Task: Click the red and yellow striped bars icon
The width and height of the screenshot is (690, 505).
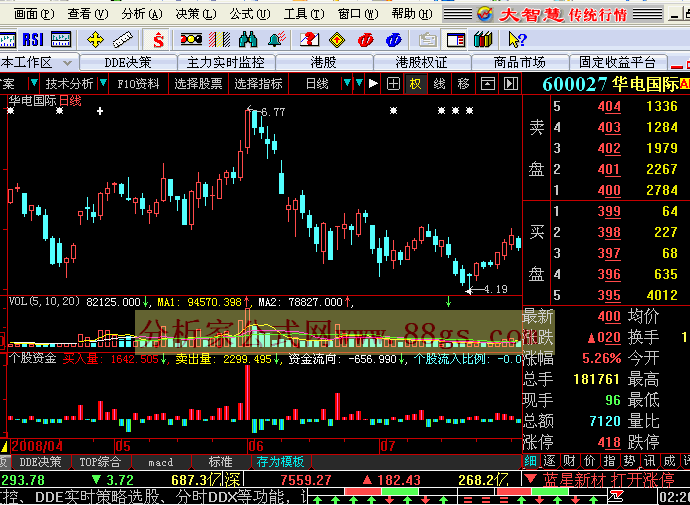Action: point(219,40)
